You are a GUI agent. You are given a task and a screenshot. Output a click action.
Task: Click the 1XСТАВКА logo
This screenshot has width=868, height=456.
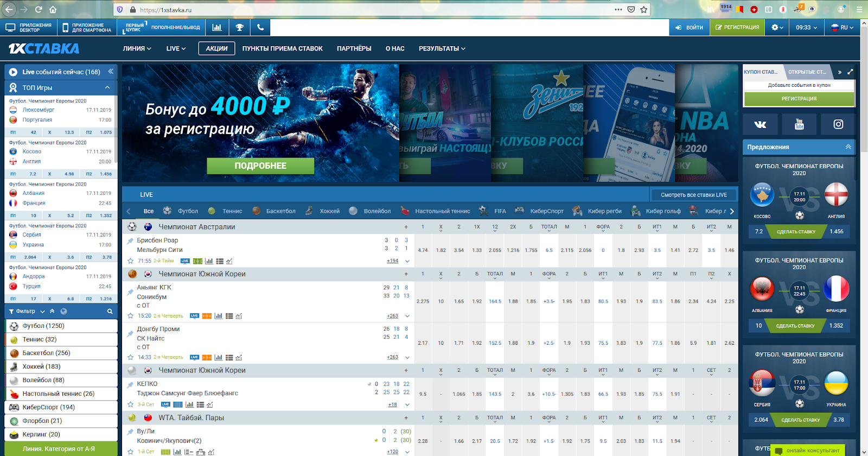[44, 48]
